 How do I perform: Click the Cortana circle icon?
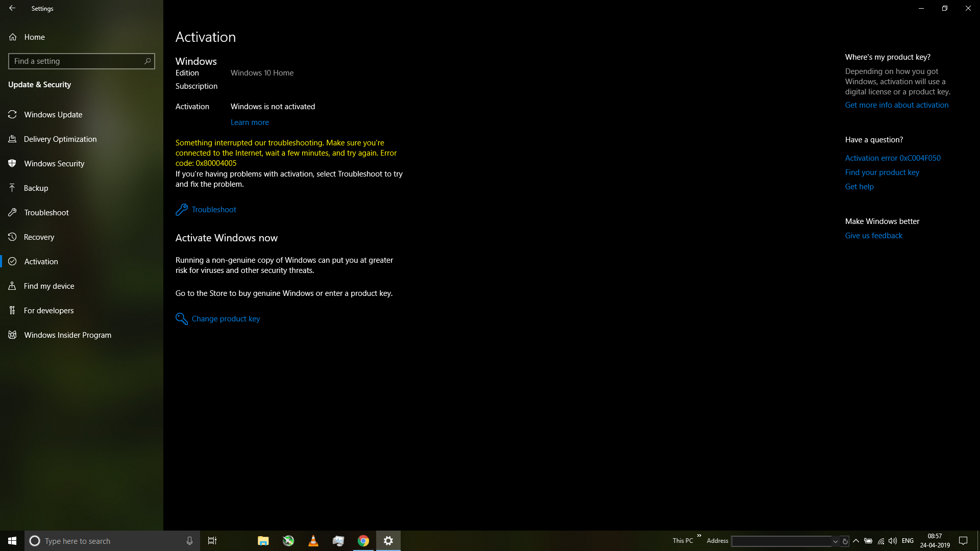pyautogui.click(x=35, y=541)
